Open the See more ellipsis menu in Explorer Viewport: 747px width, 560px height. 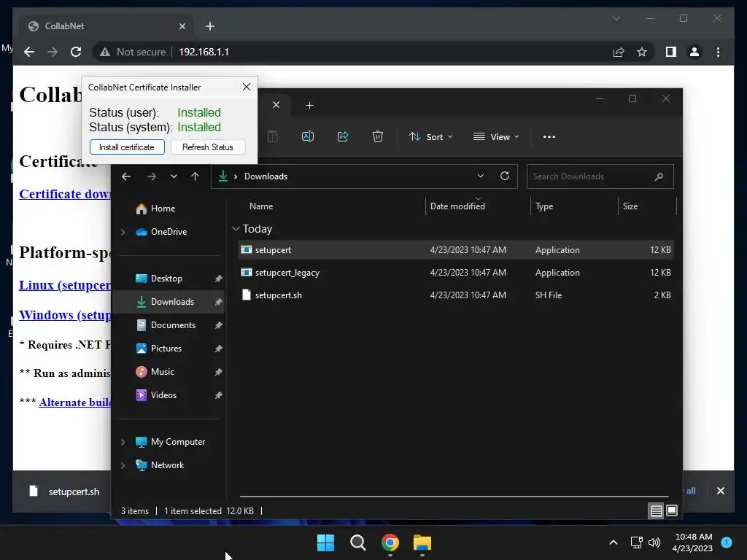[x=549, y=136]
